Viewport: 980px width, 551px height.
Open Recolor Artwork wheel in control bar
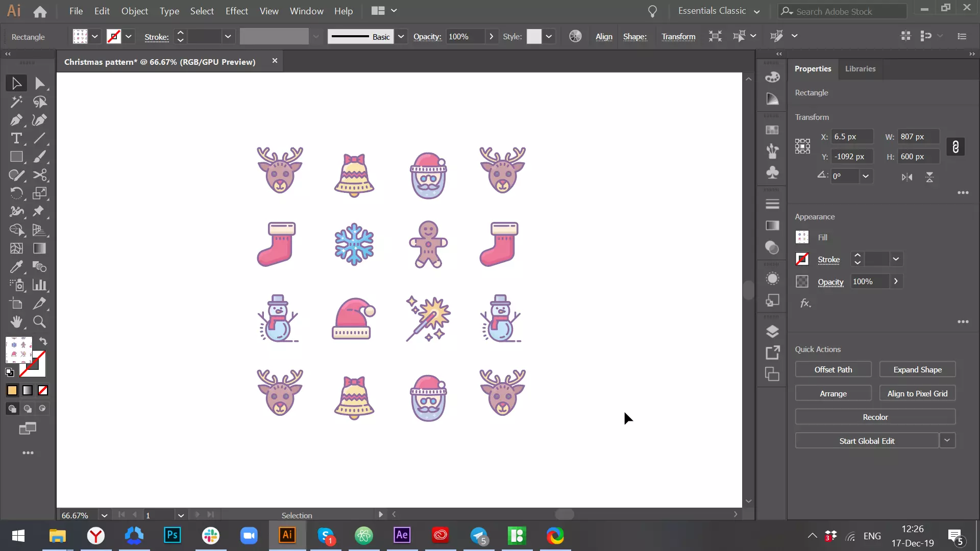(575, 36)
